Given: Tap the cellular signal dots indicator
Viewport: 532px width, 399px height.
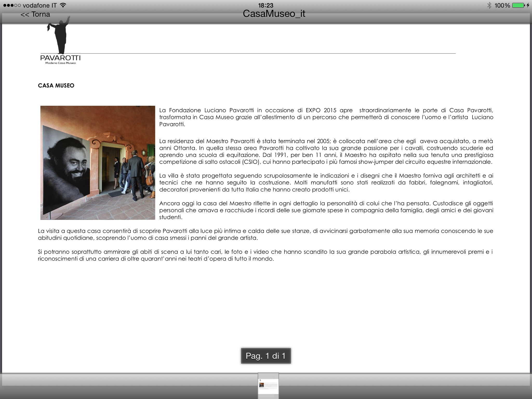Looking at the screenshot, I should click(12, 5).
